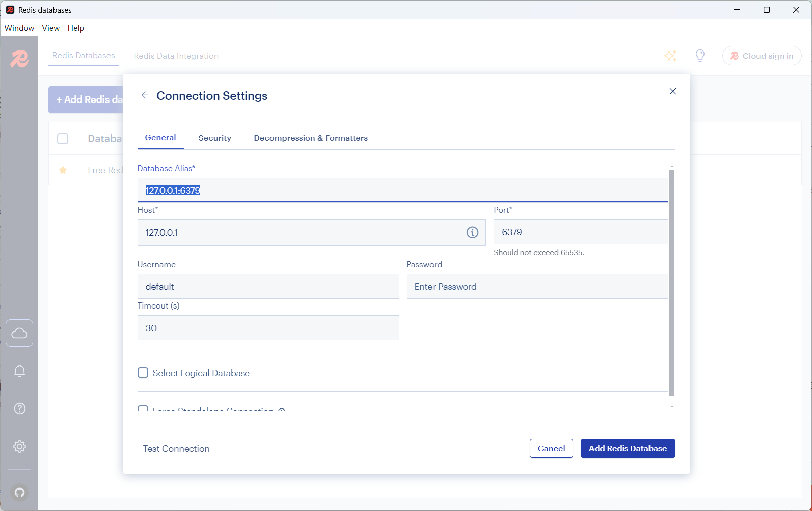Click the Username input field
The height and width of the screenshot is (511, 812).
[268, 286]
